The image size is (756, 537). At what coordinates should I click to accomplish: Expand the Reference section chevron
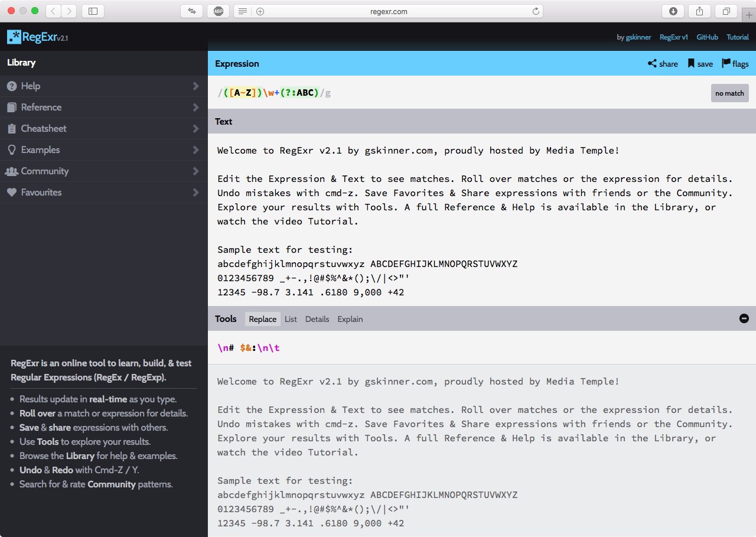(195, 108)
